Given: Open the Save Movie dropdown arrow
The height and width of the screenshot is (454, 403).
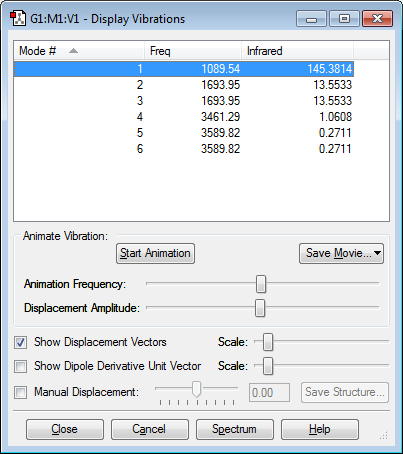Looking at the screenshot, I should tap(377, 253).
